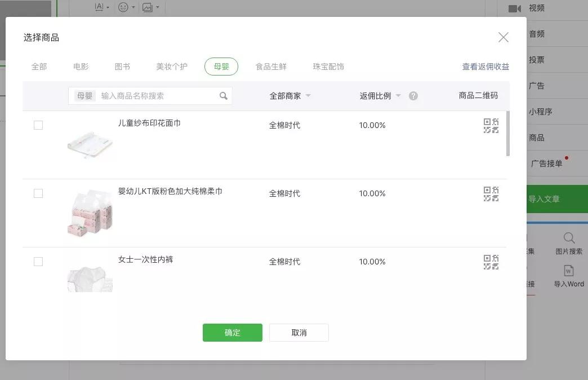
Task: Switch to the 全部 category tab
Action: click(x=39, y=67)
